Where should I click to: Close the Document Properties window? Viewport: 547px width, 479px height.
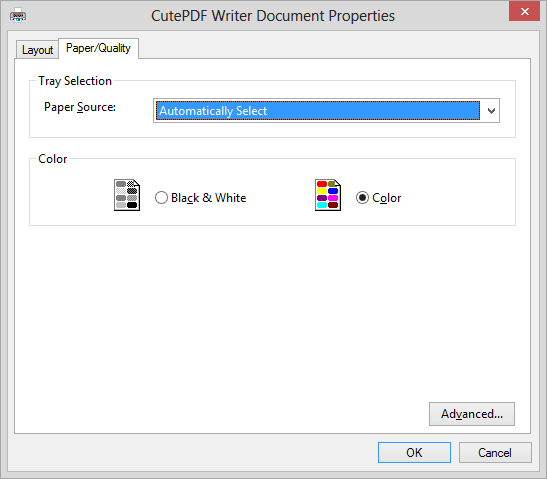[524, 12]
